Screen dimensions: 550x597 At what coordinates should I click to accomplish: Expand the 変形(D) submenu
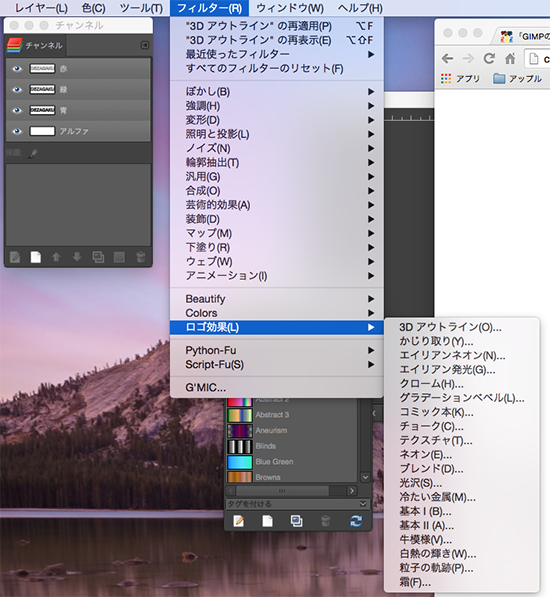pos(277,120)
